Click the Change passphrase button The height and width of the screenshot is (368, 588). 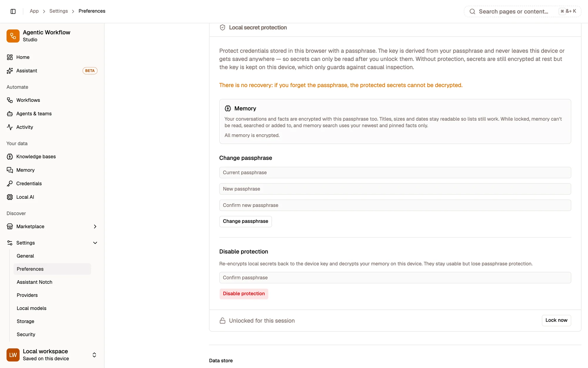[x=245, y=221]
